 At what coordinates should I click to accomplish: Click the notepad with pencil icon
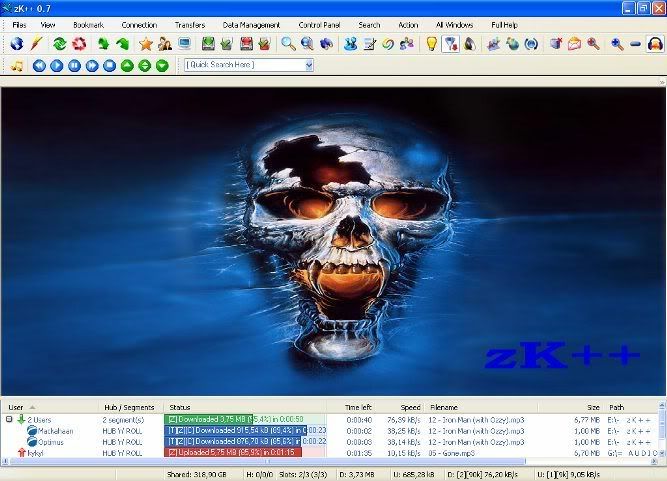369,44
